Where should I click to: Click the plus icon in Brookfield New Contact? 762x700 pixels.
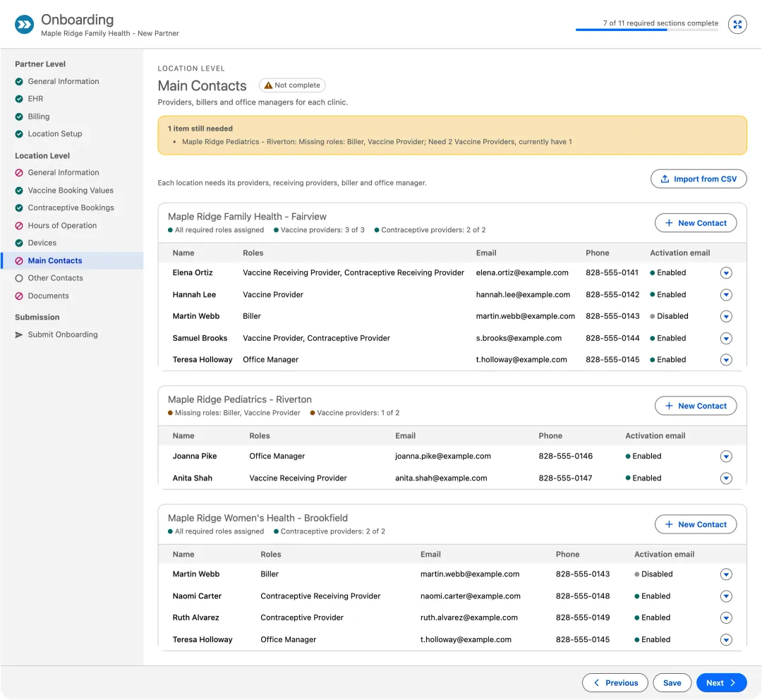[x=669, y=524]
